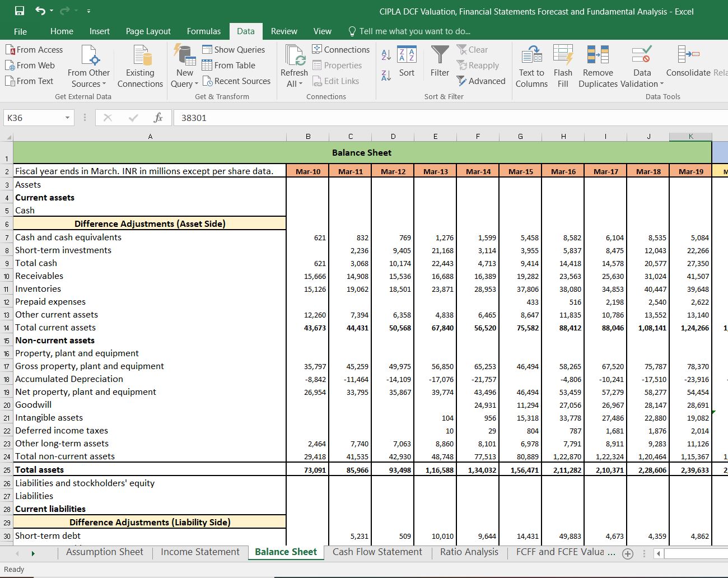Switch to the Home ribbon tab
This screenshot has width=728, height=578.
62,31
